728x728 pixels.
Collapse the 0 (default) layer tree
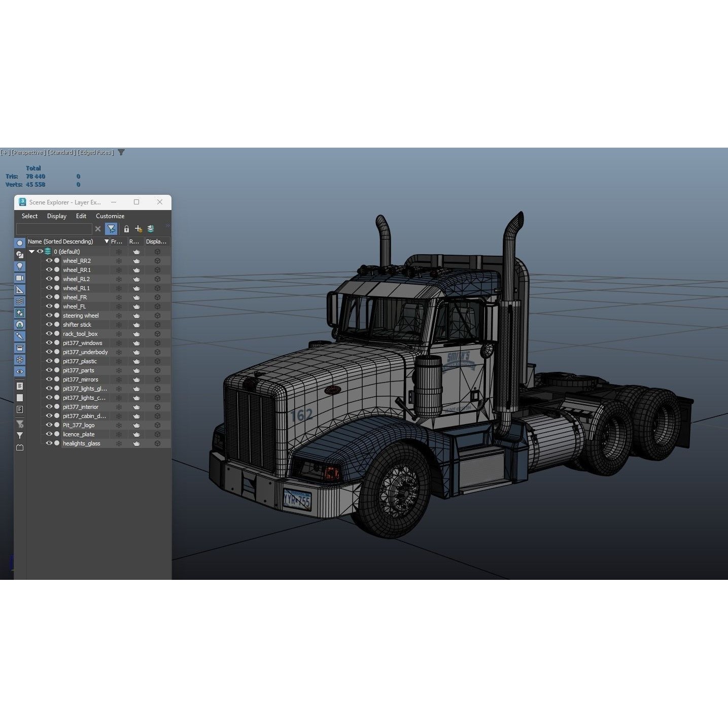31,251
